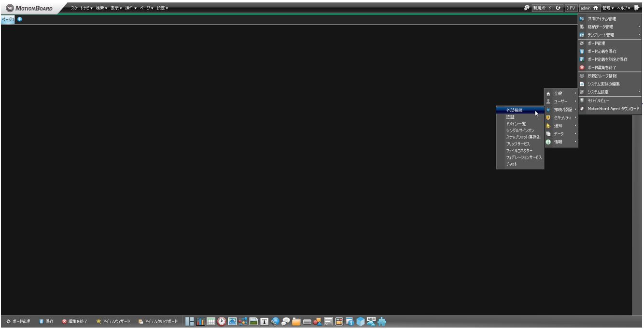Insert a clock item from bottom toolbar
Image resolution: width=644 pixels, height=329 pixels.
tap(222, 322)
